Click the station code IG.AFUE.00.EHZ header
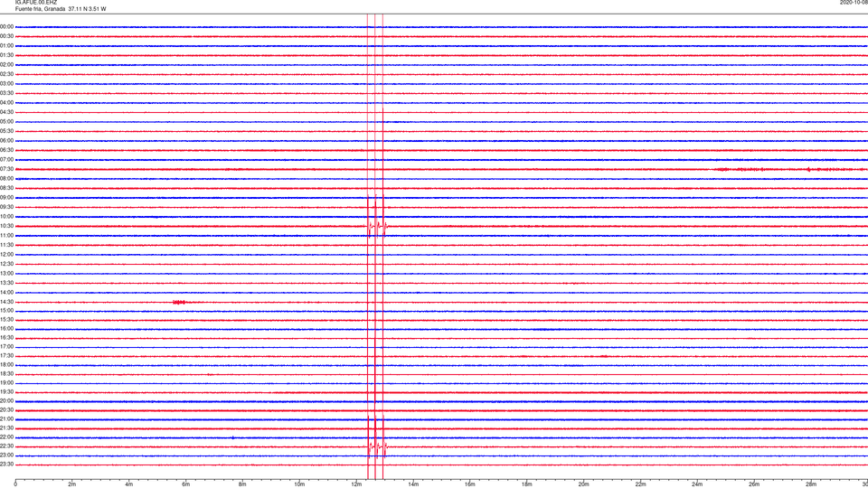 pos(36,3)
